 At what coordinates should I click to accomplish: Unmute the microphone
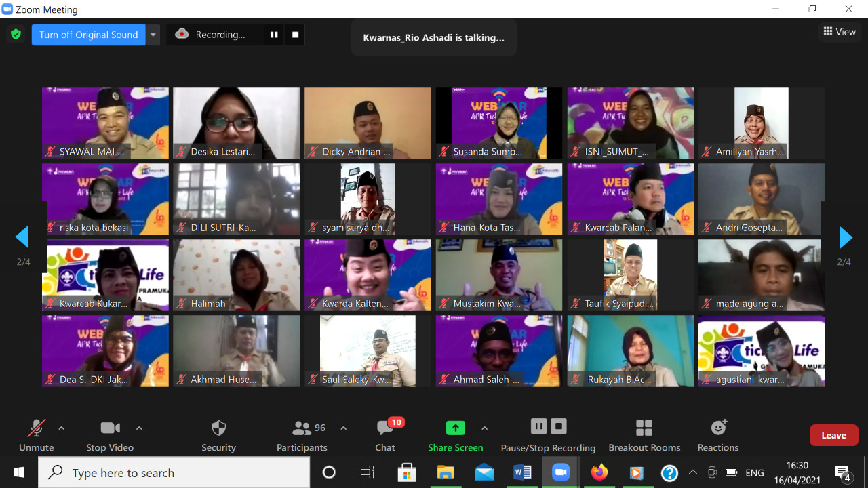coord(36,435)
